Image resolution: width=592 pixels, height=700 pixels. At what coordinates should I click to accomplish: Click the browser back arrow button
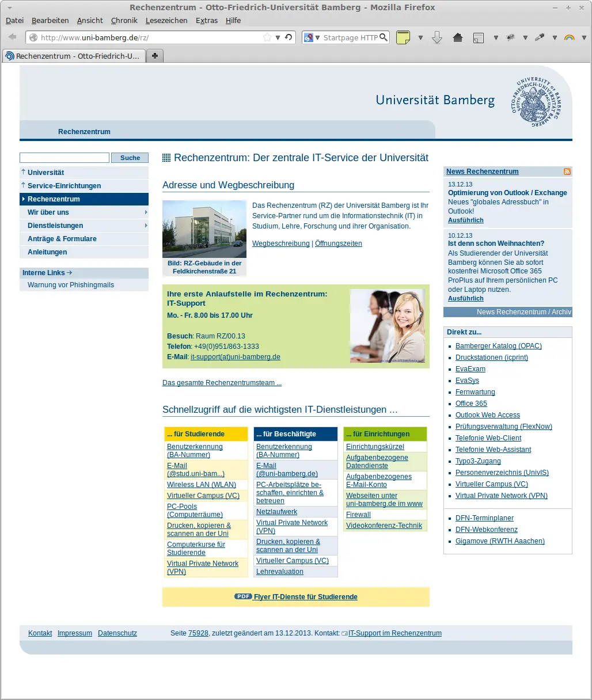point(12,37)
